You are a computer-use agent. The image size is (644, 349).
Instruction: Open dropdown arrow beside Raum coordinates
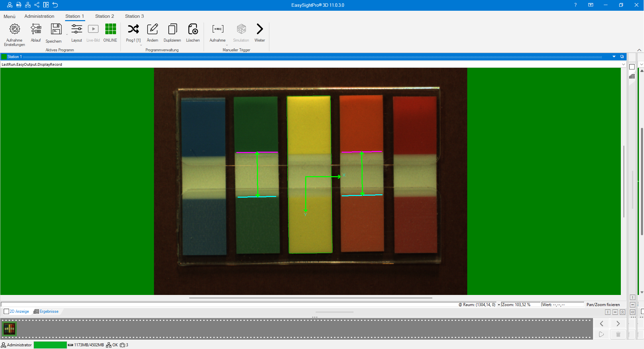pyautogui.click(x=499, y=305)
